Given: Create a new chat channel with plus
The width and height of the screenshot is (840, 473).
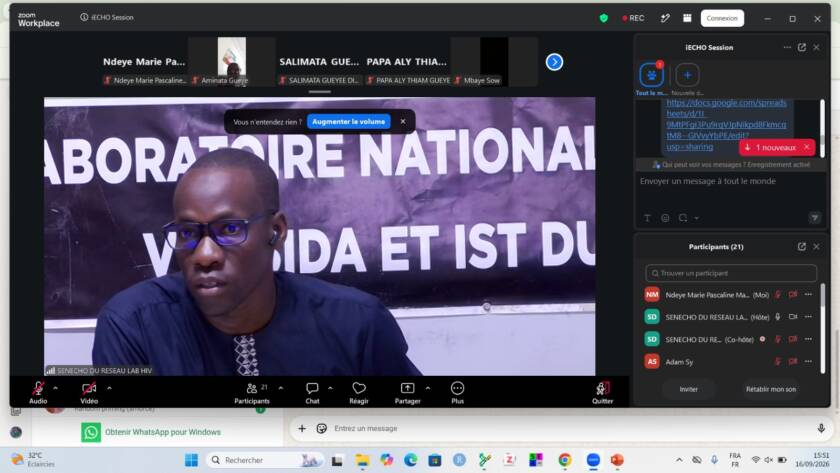Looking at the screenshot, I should pos(687,75).
